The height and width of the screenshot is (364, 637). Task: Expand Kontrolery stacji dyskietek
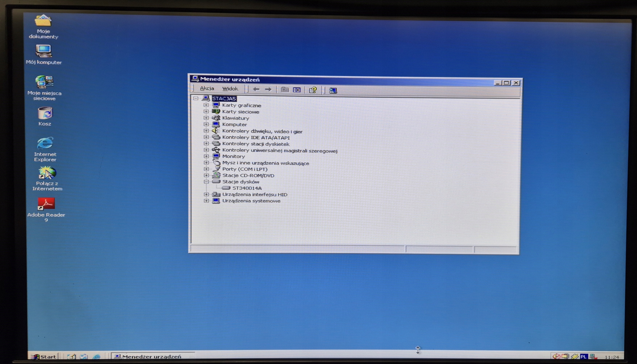[206, 143]
